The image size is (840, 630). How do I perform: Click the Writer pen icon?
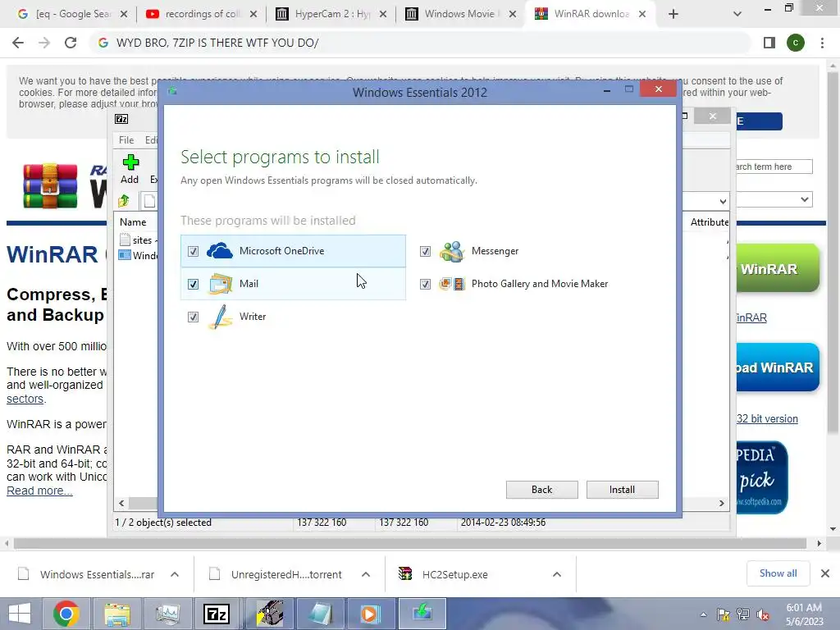pyautogui.click(x=220, y=317)
